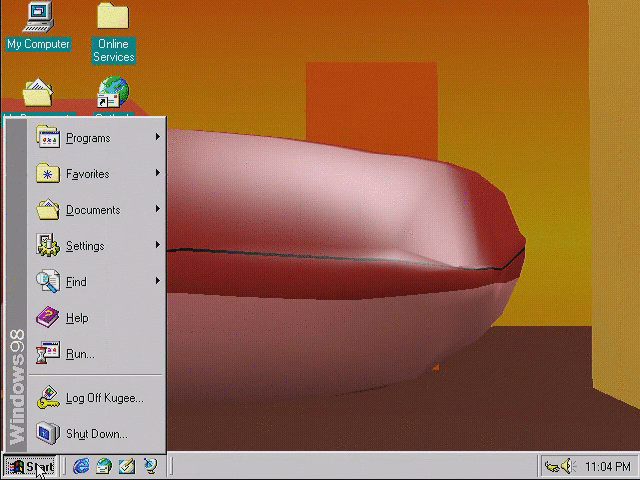Image resolution: width=640 pixels, height=480 pixels.
Task: Launch Outlook Express from Quick Launch bar
Action: (x=104, y=466)
